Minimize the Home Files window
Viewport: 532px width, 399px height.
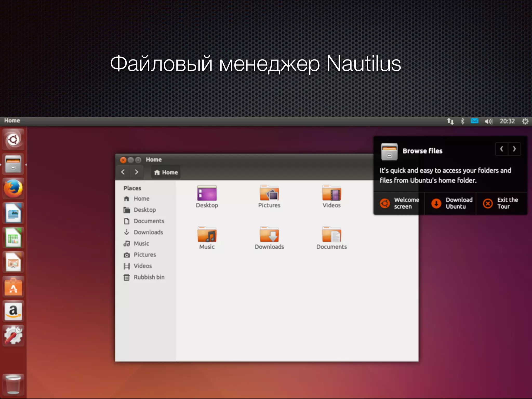click(x=131, y=160)
